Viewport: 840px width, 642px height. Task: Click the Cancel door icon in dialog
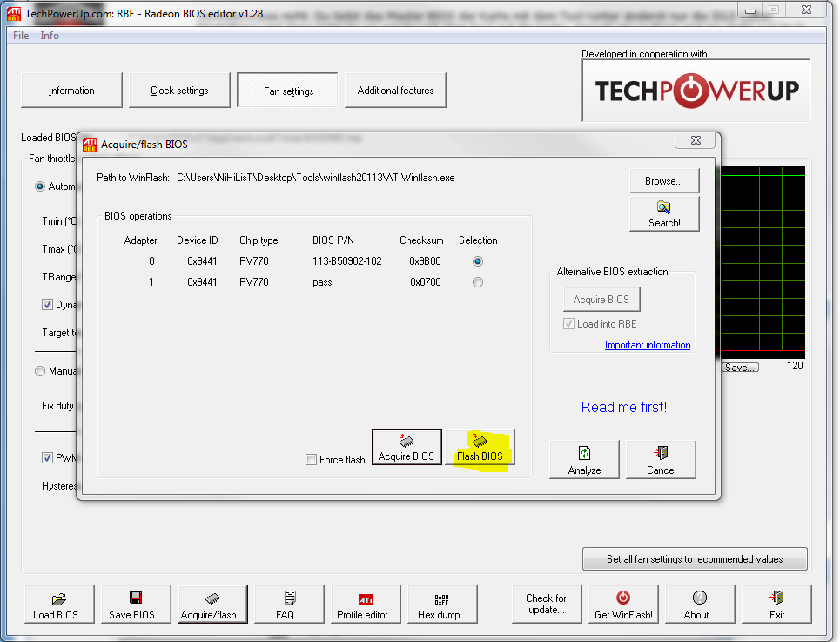(x=661, y=453)
